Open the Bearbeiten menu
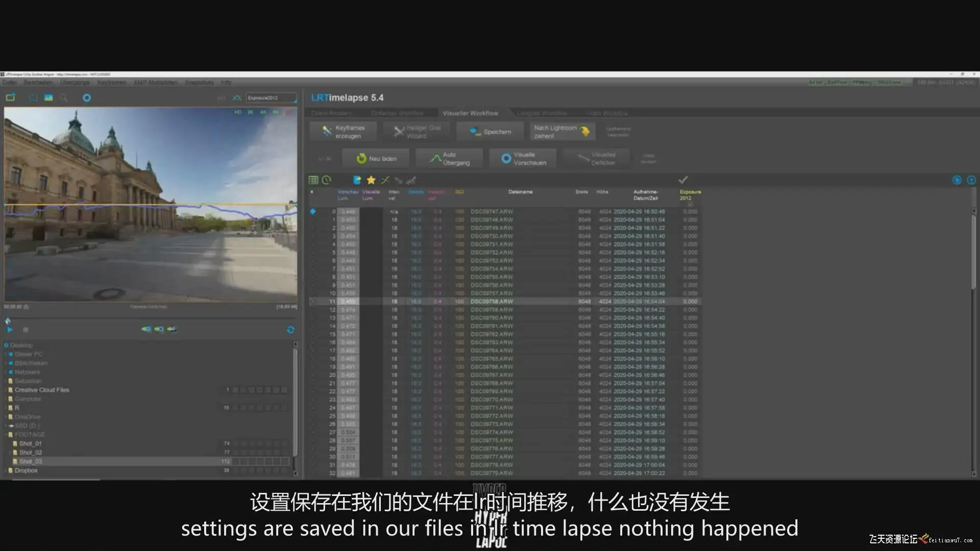This screenshot has height=551, width=980. [38, 82]
